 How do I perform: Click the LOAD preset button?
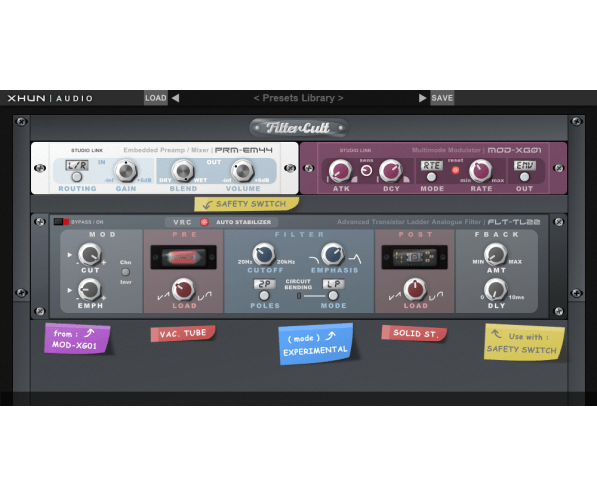point(156,98)
